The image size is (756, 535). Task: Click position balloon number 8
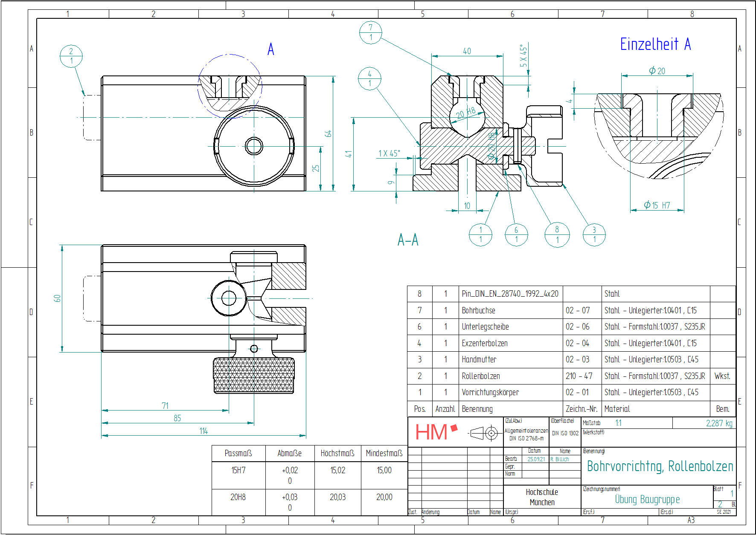(x=557, y=234)
